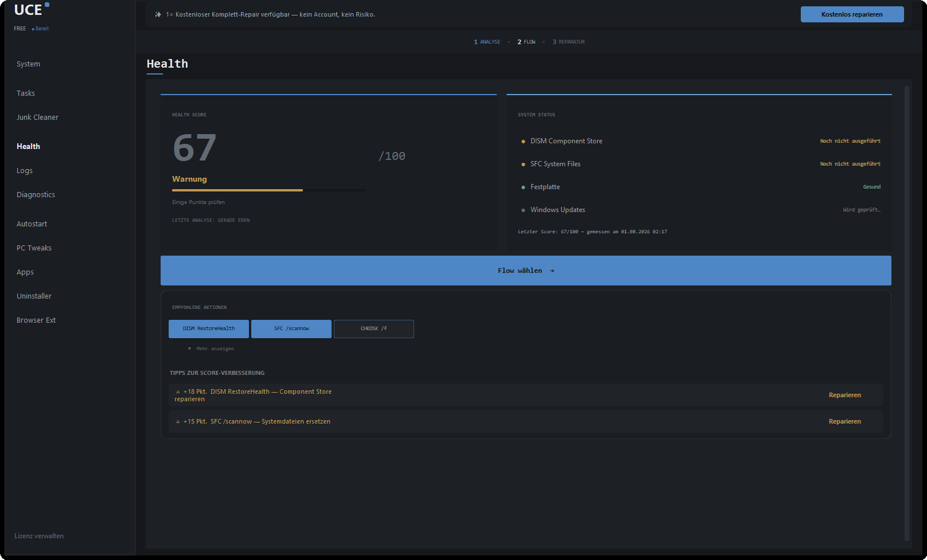Click the Windows Updates status row
The width and height of the screenshot is (927, 560).
700,210
